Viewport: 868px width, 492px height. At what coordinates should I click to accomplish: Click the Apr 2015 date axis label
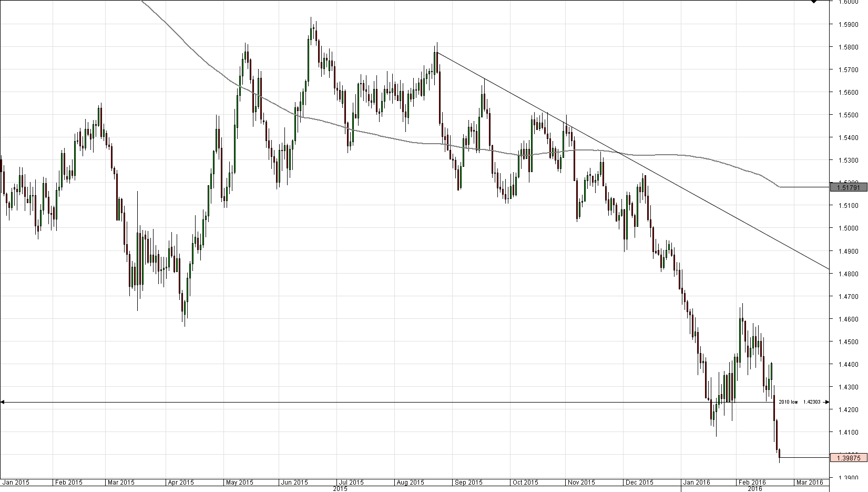tap(181, 482)
